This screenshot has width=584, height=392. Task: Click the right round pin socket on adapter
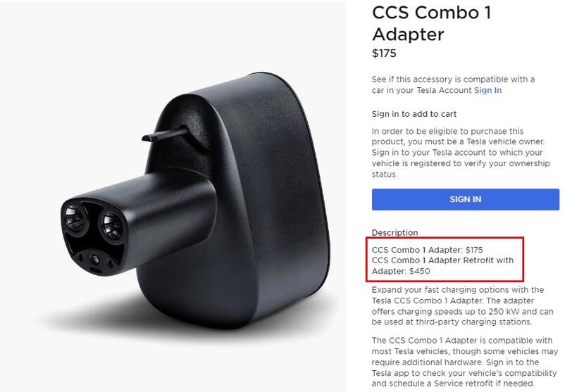coord(112,225)
